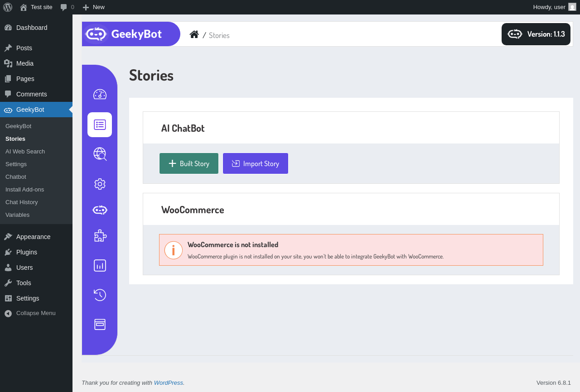Viewport: 580px width, 392px height.
Task: Click the Built Story button
Action: 189,163
